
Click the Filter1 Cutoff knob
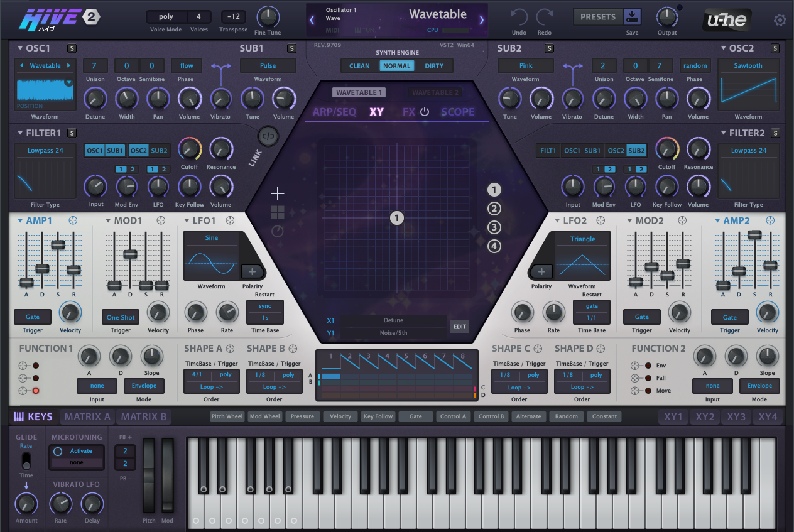[x=189, y=149]
